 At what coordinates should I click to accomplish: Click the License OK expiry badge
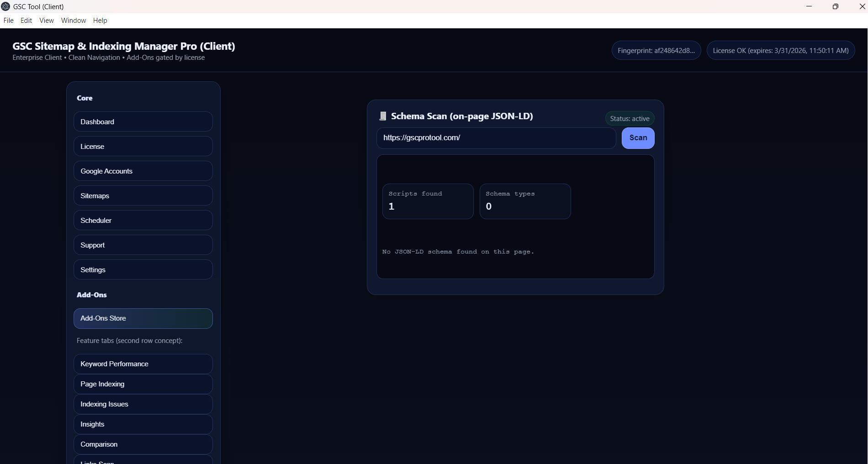[x=780, y=51]
